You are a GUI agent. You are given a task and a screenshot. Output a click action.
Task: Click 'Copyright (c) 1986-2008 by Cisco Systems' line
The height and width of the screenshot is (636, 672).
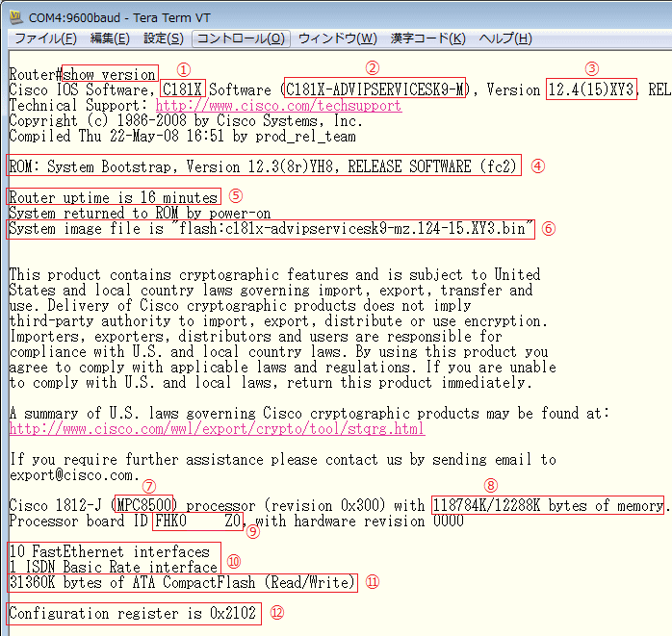pyautogui.click(x=186, y=121)
